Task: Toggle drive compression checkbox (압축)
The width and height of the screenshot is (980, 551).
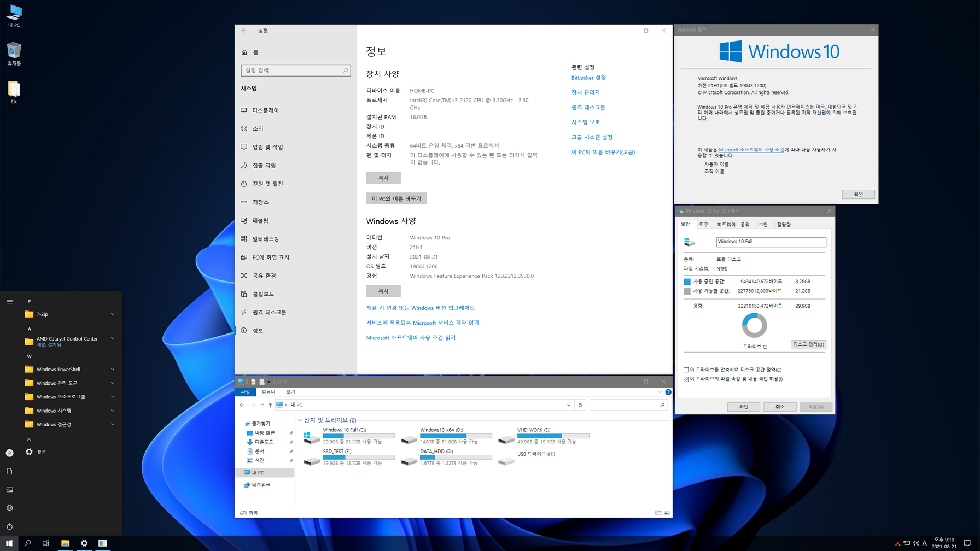Action: coord(686,370)
